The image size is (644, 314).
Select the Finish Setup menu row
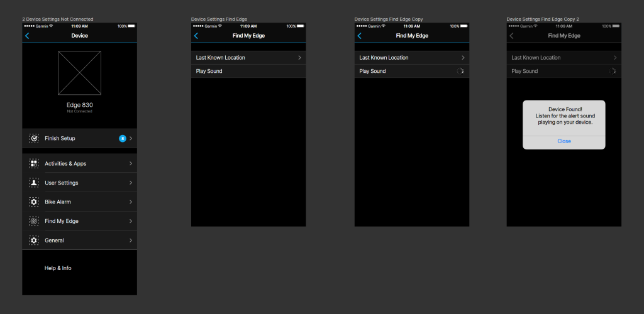click(x=80, y=139)
